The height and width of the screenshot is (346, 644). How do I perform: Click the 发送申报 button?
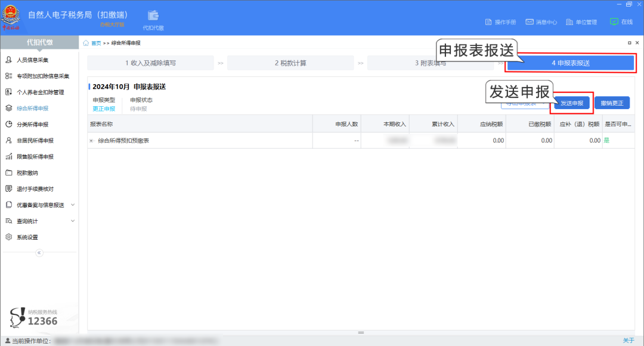click(x=572, y=102)
